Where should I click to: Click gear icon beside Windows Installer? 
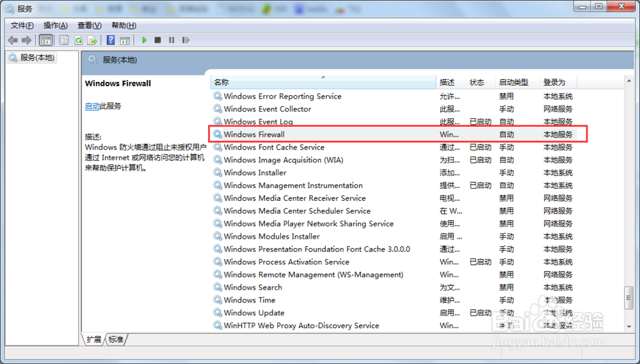[218, 173]
